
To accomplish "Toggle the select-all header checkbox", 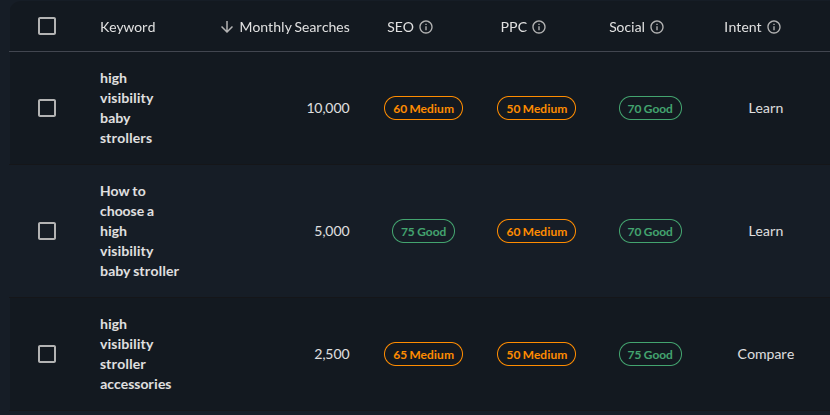I will pos(47,27).
